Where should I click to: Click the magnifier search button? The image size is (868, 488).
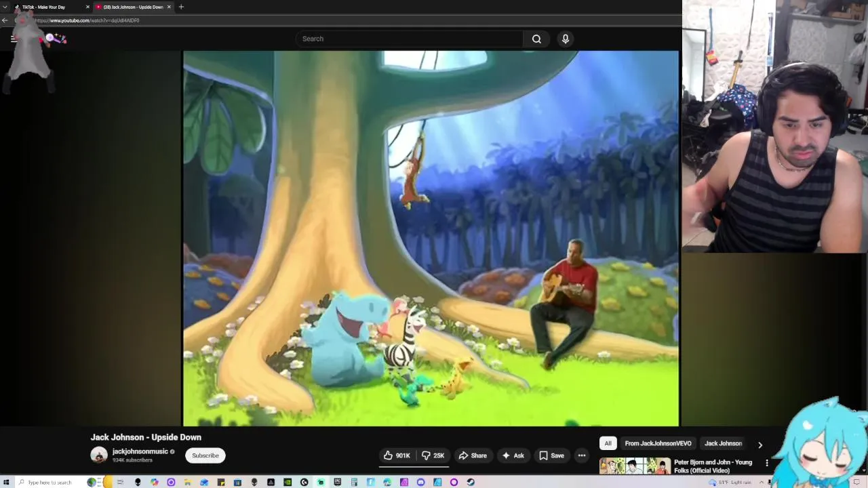[x=536, y=39]
